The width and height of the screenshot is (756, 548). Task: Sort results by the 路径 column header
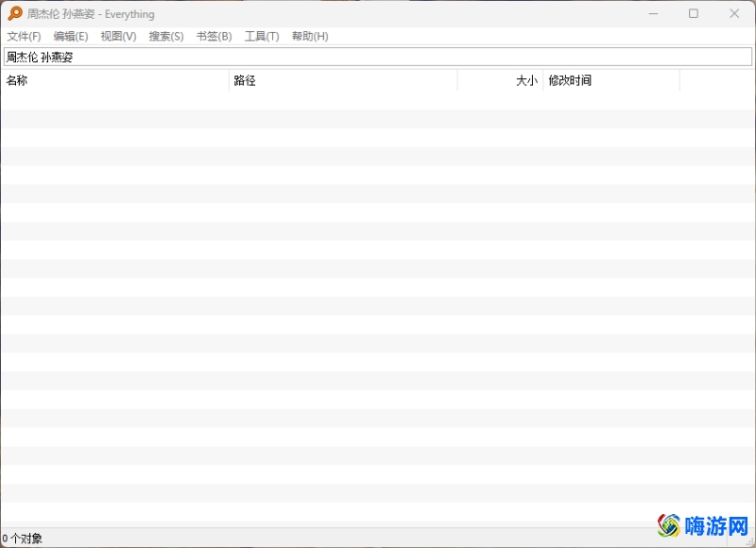point(343,80)
